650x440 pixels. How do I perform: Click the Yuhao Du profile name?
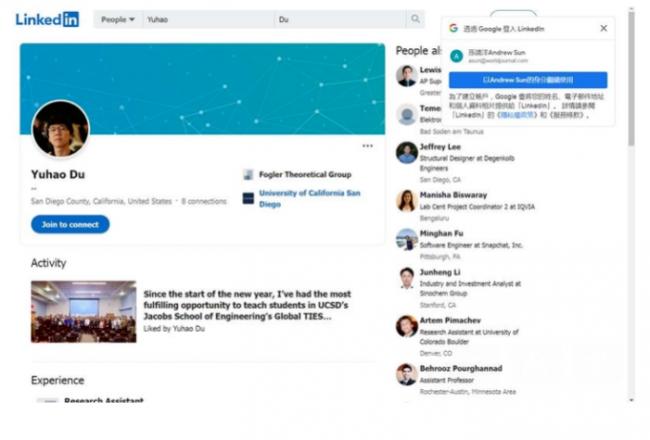coord(58,175)
